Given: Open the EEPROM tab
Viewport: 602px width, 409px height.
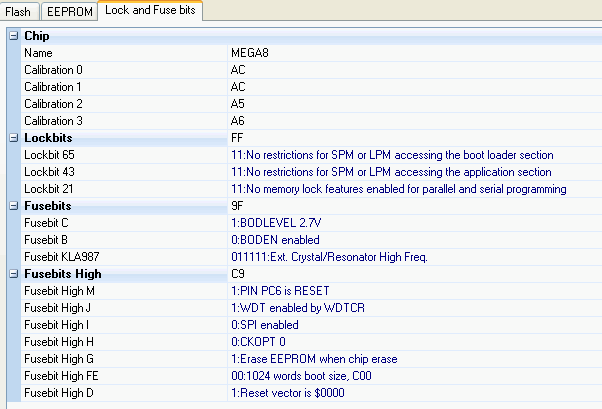Looking at the screenshot, I should 69,12.
